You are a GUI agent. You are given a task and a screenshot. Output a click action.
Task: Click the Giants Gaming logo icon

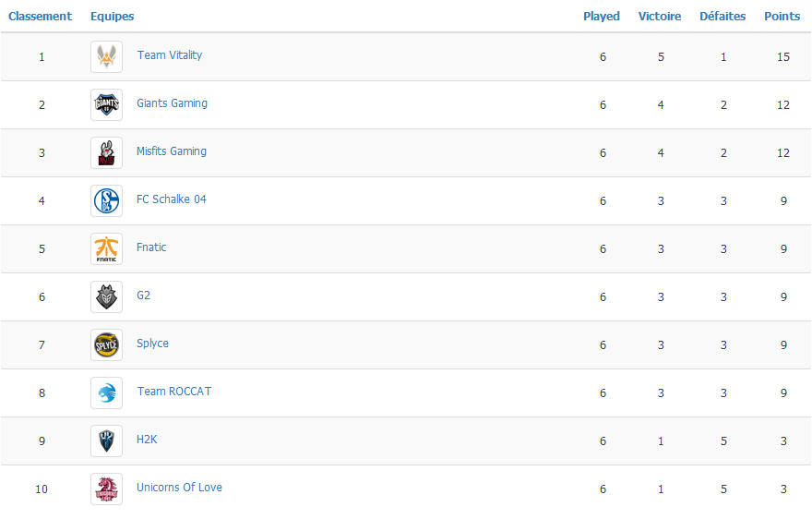(x=107, y=104)
